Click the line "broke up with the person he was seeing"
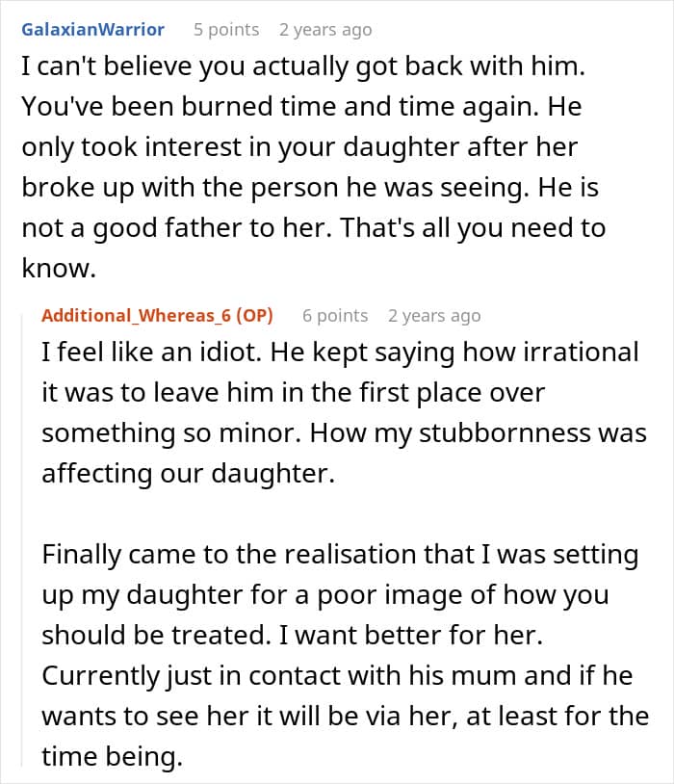This screenshot has height=784, width=674. tap(310, 188)
